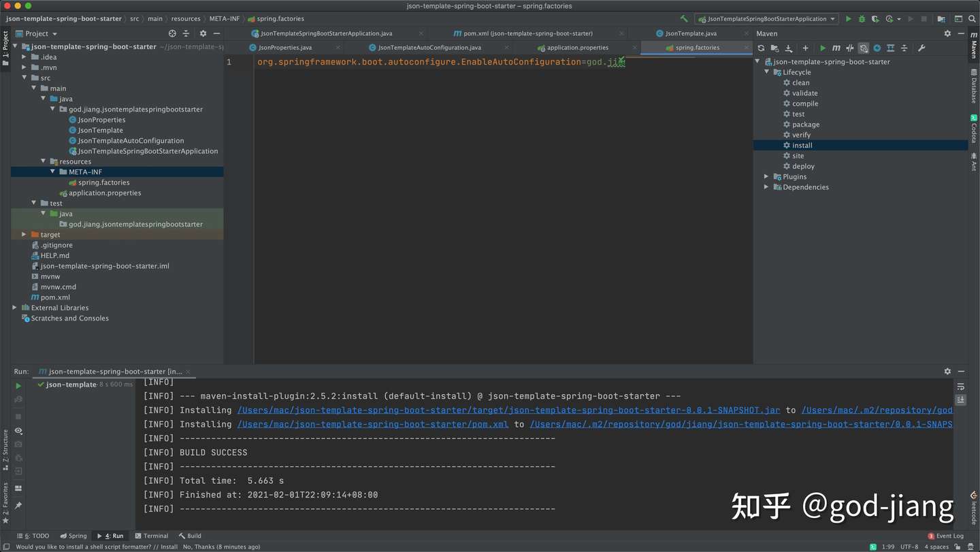Click '4 spaces' indent in status bar

point(936,547)
